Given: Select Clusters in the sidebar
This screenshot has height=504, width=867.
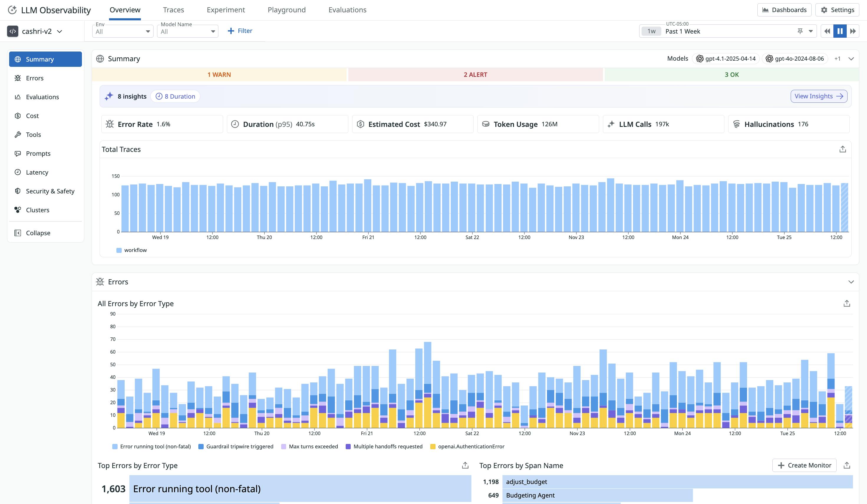Looking at the screenshot, I should click(x=37, y=210).
